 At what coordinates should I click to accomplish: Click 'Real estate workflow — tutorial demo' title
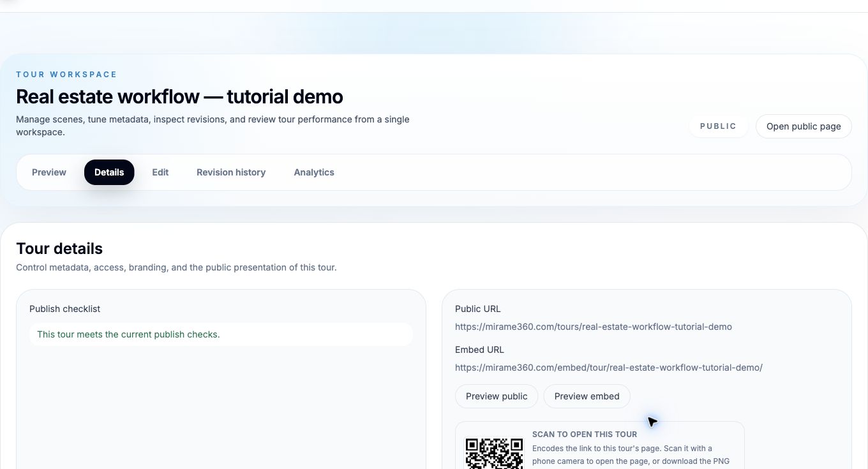point(179,96)
